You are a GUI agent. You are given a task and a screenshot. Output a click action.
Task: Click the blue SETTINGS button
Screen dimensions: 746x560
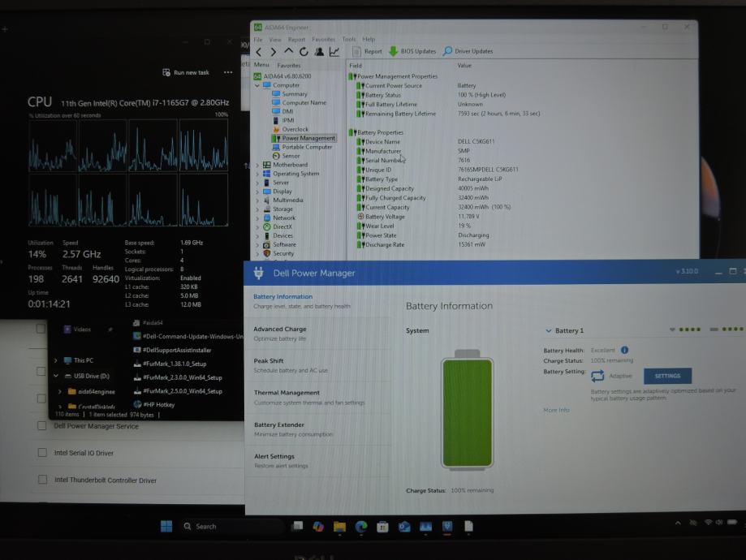tap(667, 376)
